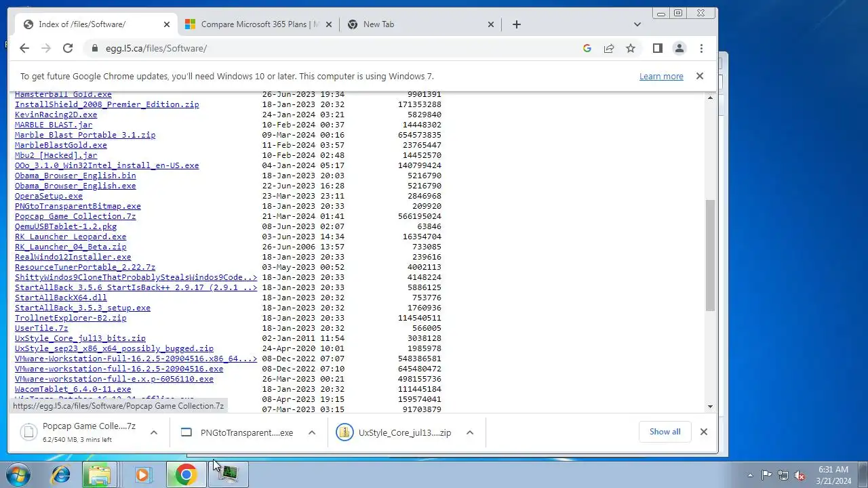Click StartAllBackX64.dll link
Screen dimensions: 868x488
point(61,298)
